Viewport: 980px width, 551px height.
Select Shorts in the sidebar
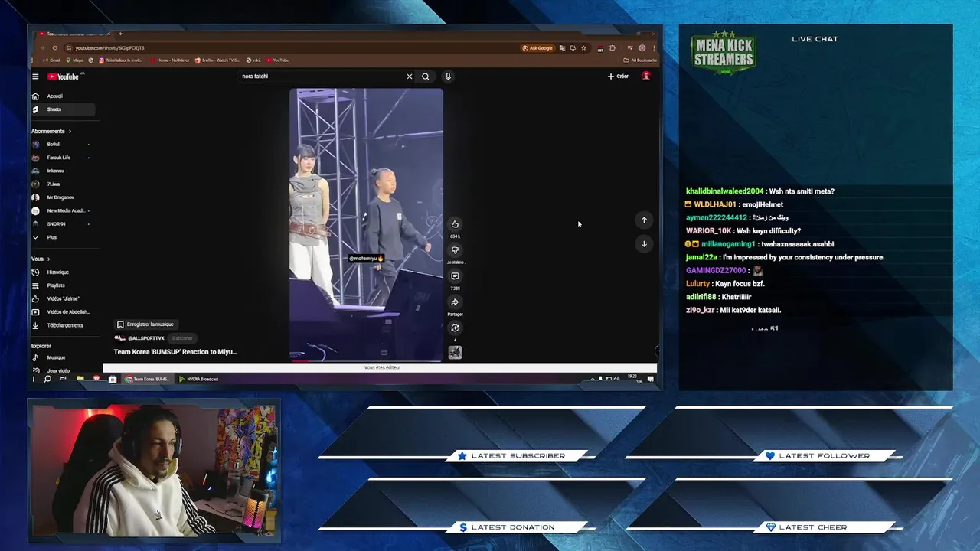tap(63, 109)
